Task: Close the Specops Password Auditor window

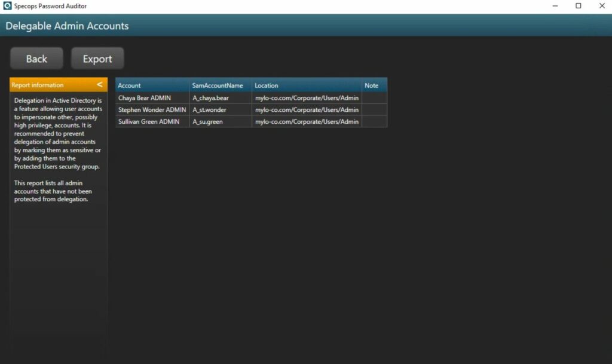Action: click(x=602, y=6)
